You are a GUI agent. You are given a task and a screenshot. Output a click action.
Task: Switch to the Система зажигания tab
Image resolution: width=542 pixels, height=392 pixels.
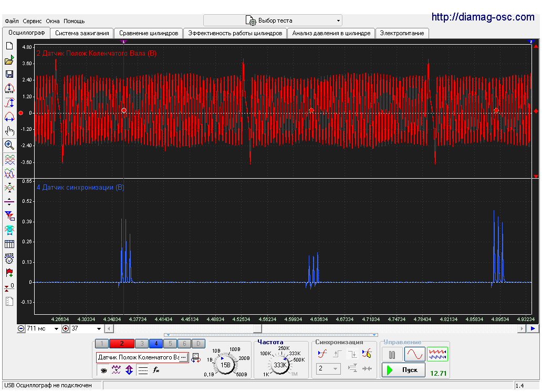tap(82, 33)
